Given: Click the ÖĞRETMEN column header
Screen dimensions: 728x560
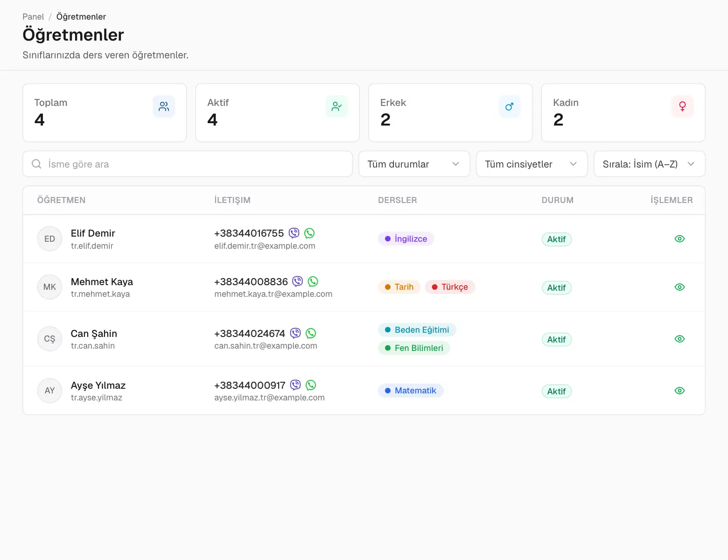Looking at the screenshot, I should point(62,200).
